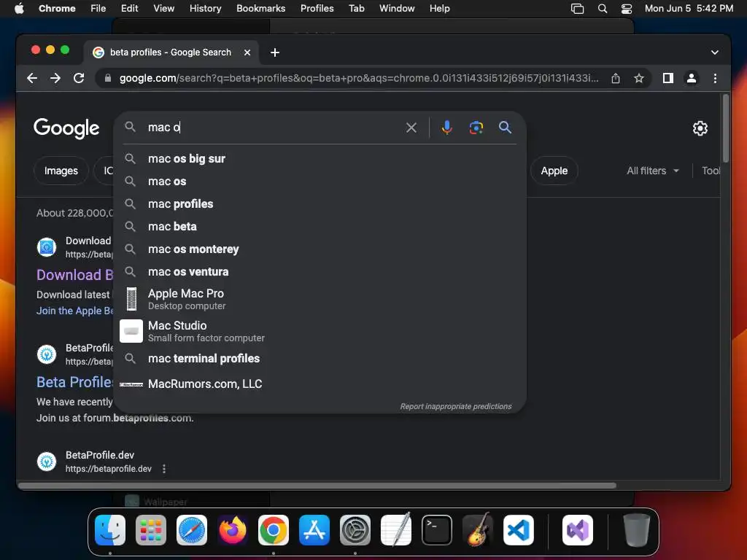
Task: Launch GarageBand from the Dock
Action: [x=478, y=529]
